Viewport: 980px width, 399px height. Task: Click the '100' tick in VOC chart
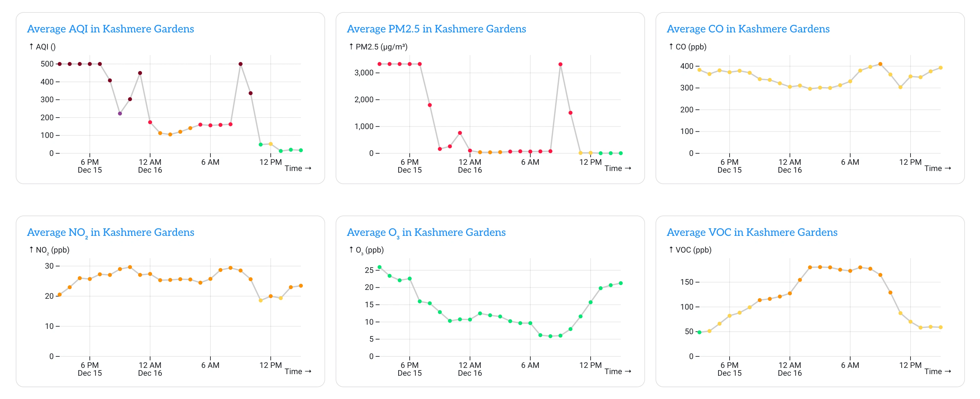(687, 307)
